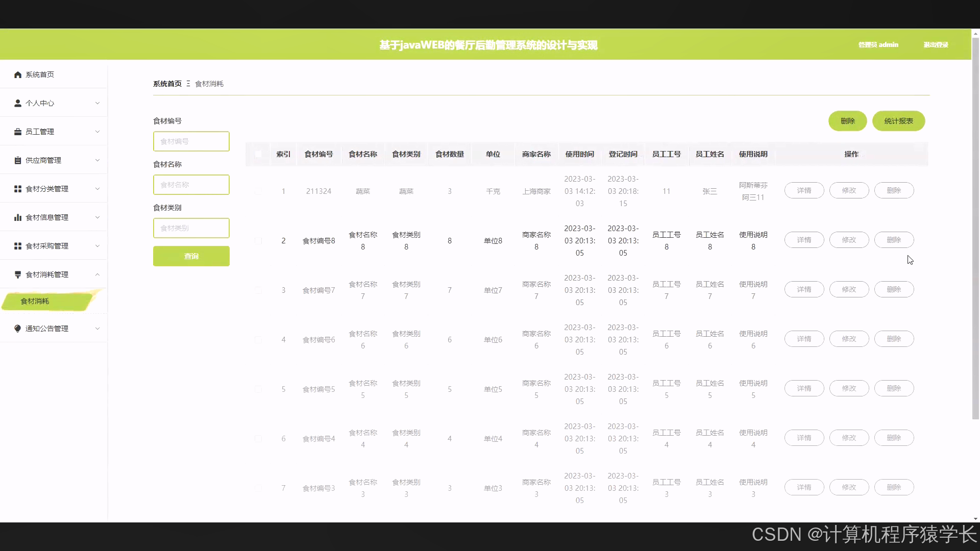Viewport: 980px width, 551px height.
Task: Toggle the select-all checkbox in table header
Action: point(258,154)
